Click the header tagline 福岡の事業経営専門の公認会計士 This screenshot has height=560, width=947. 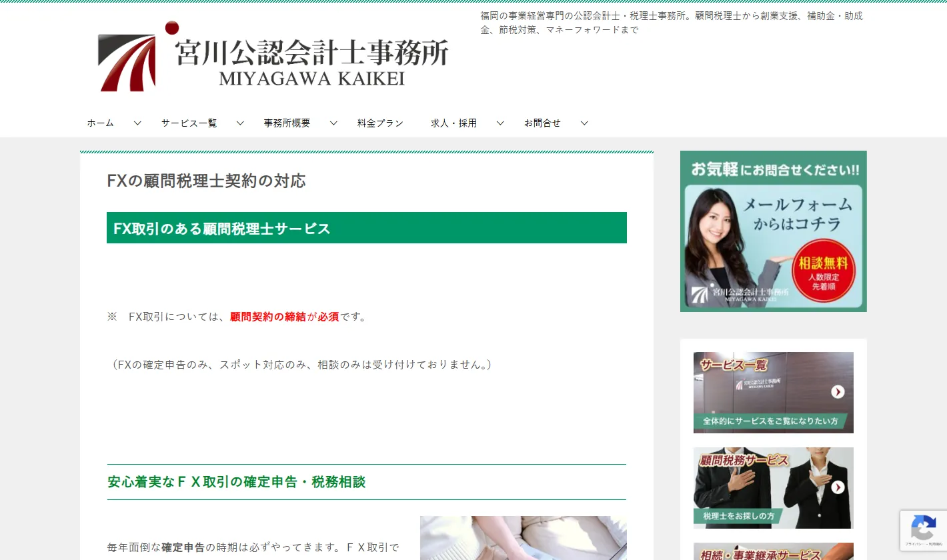click(x=672, y=23)
